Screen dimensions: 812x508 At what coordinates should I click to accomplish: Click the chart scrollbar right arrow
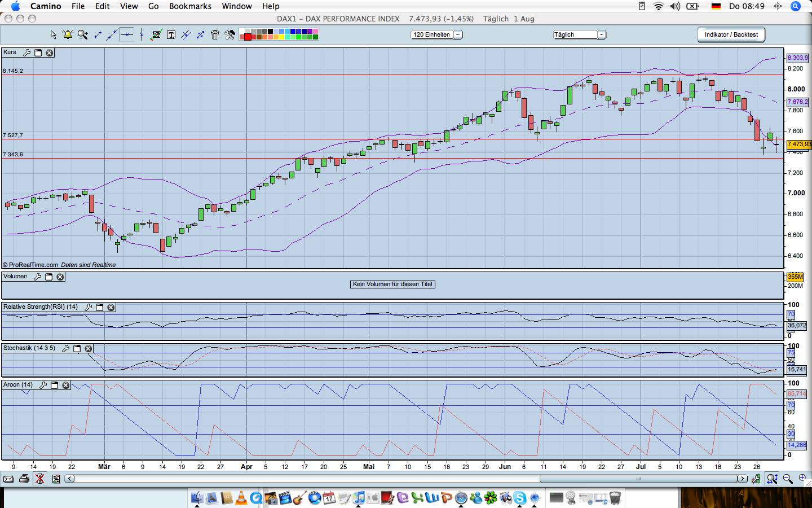(x=743, y=479)
